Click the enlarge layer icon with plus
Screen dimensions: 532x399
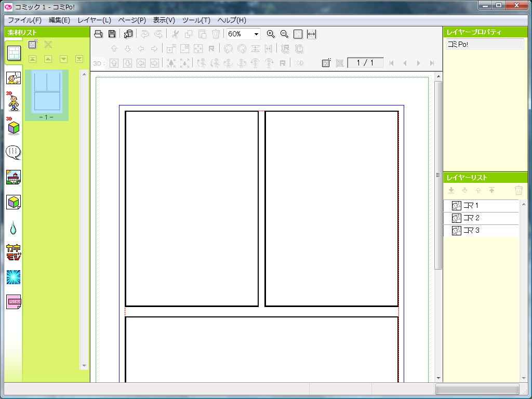click(x=171, y=49)
